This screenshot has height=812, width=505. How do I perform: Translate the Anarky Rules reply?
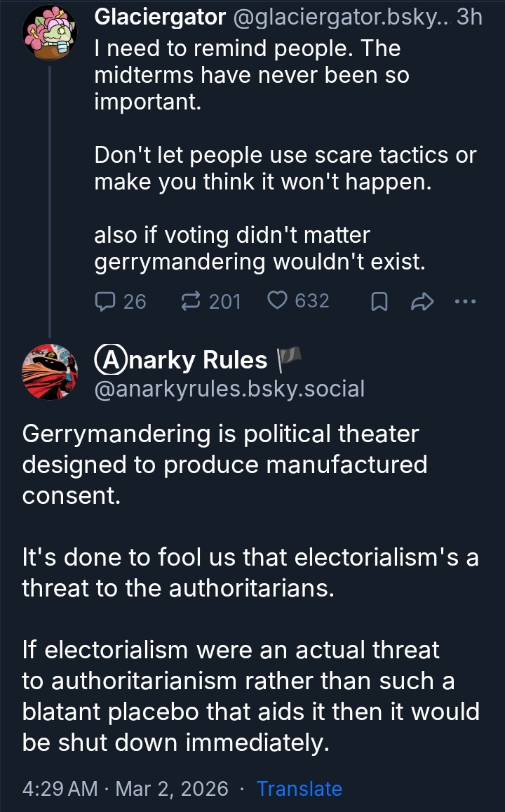(299, 789)
